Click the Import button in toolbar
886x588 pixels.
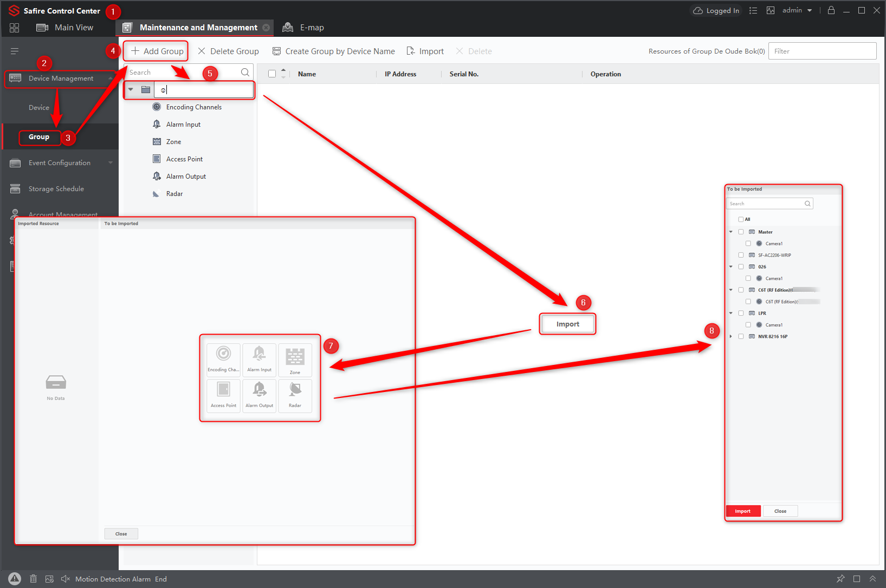(x=425, y=51)
